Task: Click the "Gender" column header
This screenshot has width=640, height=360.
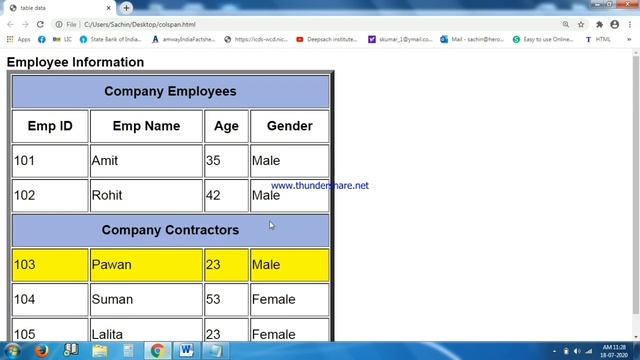Action: pos(289,126)
